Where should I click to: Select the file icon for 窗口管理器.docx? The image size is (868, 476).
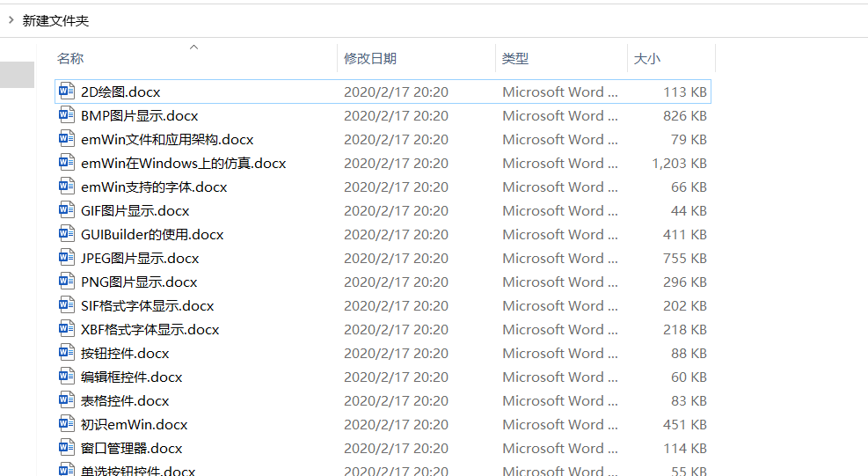[67, 448]
